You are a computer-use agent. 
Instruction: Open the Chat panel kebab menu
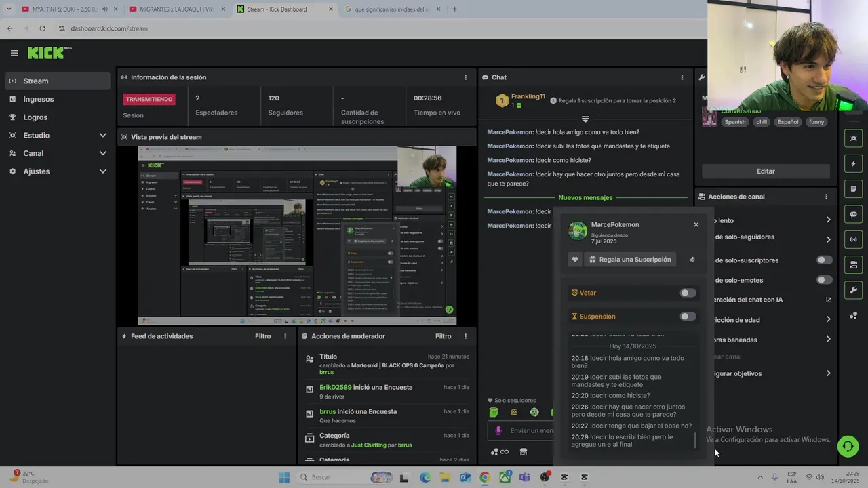pyautogui.click(x=682, y=77)
